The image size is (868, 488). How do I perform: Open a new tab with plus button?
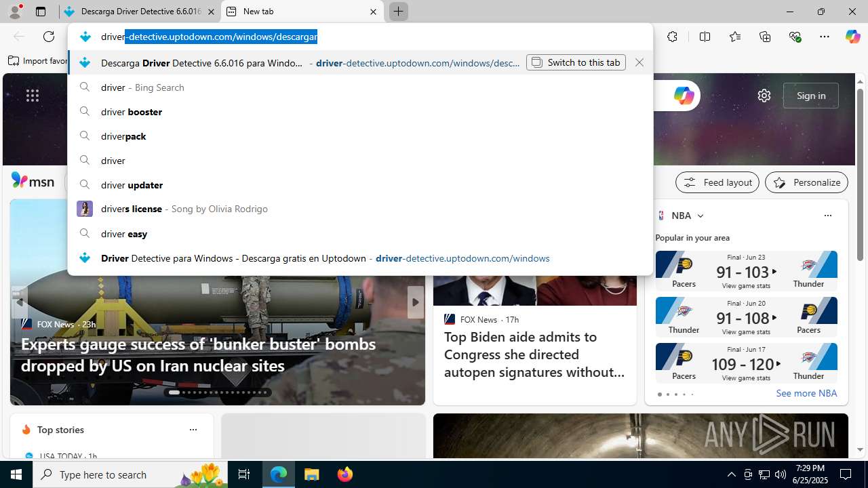[x=398, y=12]
